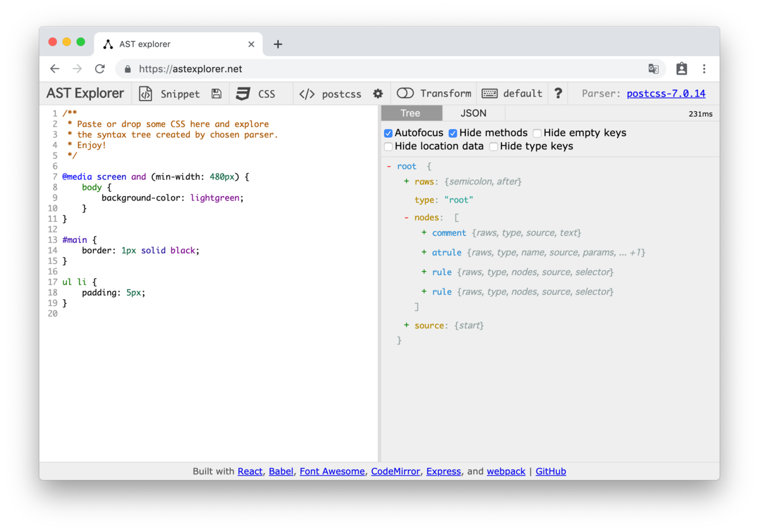Click the translate page icon
The image size is (759, 532).
point(653,69)
